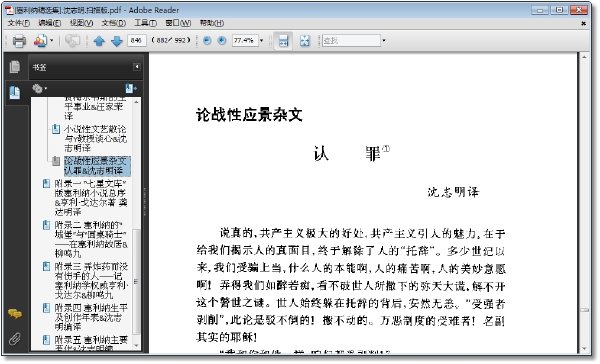Go to next page with down arrow

(117, 41)
